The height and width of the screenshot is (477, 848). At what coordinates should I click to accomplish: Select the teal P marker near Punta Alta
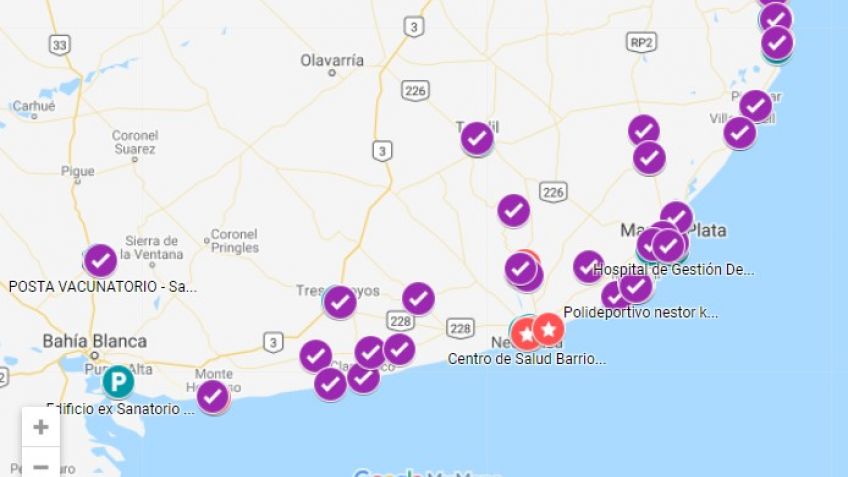[118, 381]
